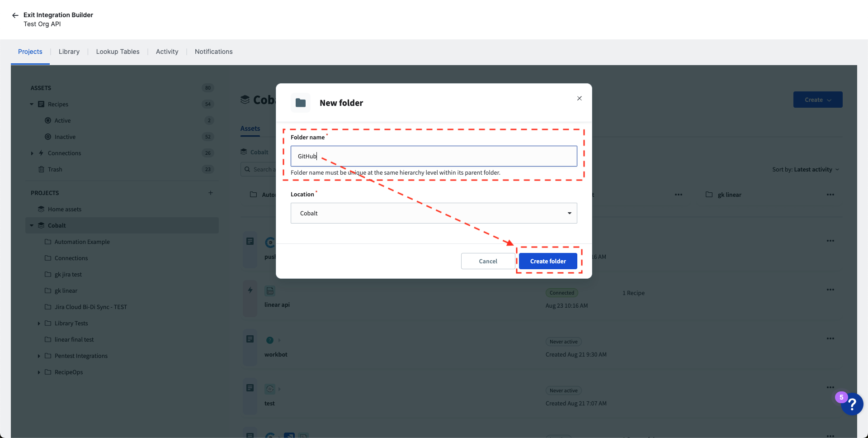Screen dimensions: 868x438
Task: Click the 1 Recipe link
Action: pos(633,293)
